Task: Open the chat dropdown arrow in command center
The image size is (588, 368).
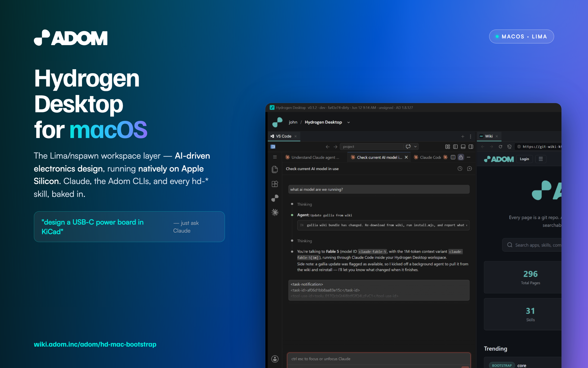Action: 415,147
